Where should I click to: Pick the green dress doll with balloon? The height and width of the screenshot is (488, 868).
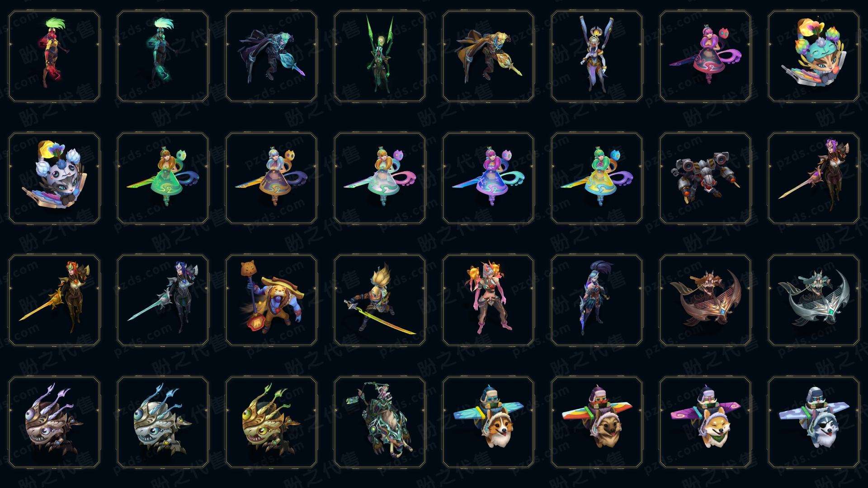coord(163,178)
